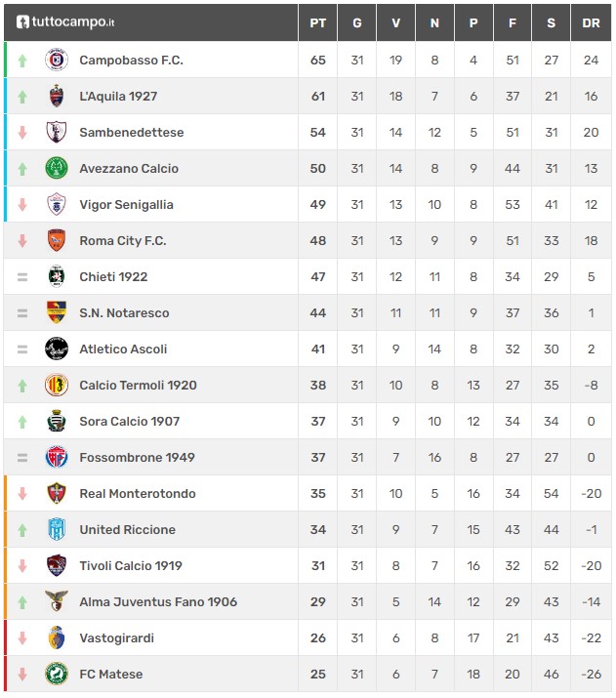
Task: Click the Campobasso F.C. team crest
Action: 57,60
